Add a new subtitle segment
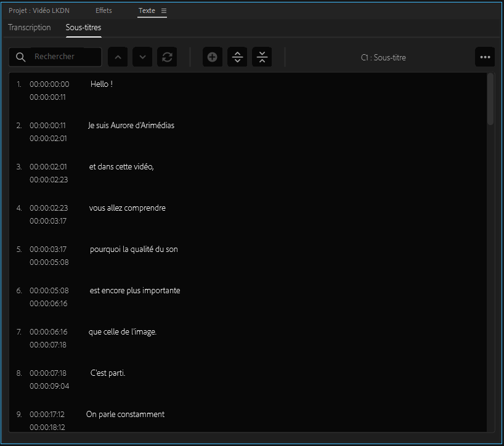Viewport: 504px width, 446px height. click(213, 57)
